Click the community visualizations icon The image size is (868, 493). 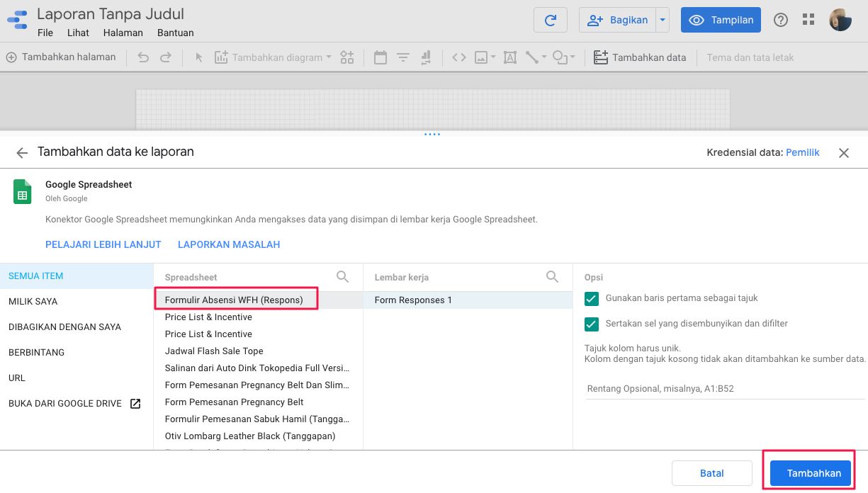(346, 57)
